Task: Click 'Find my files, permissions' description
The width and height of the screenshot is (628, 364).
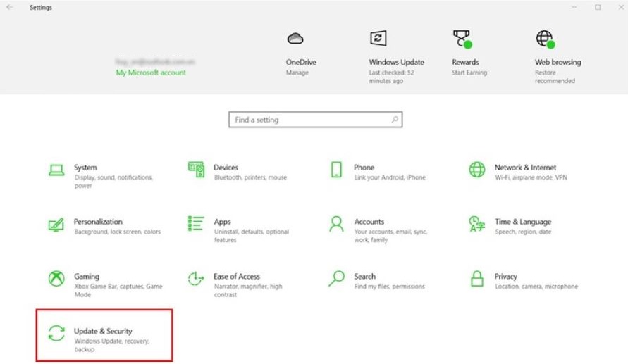Action: point(389,287)
